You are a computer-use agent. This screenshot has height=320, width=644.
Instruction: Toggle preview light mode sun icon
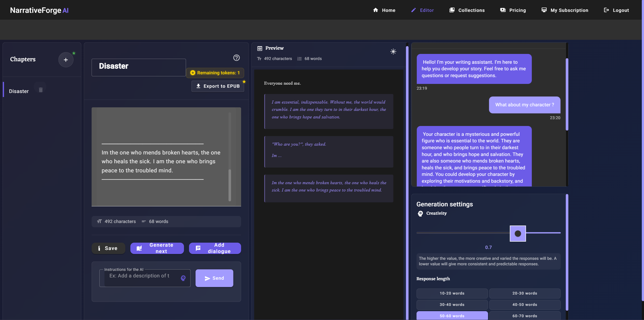(393, 52)
